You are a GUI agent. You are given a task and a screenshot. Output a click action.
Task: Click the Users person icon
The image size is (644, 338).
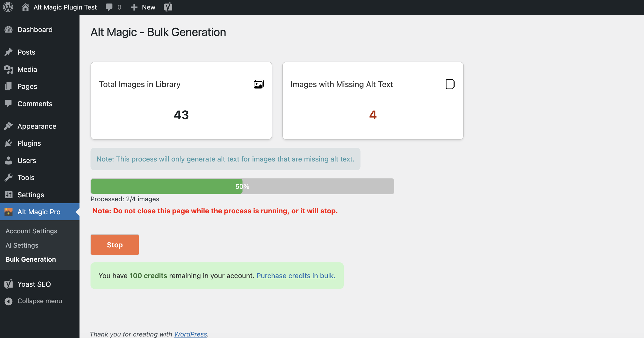coord(9,160)
